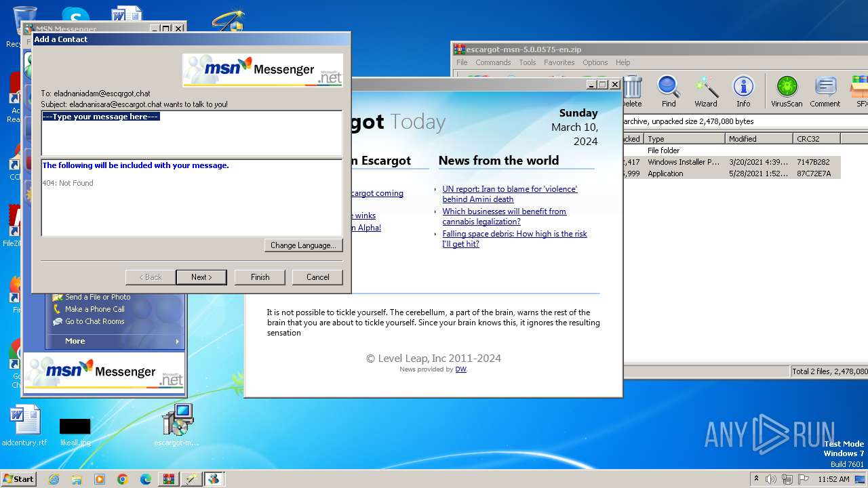Sort archive list by CRC32 column
This screenshot has height=488, width=868.
pyautogui.click(x=816, y=138)
